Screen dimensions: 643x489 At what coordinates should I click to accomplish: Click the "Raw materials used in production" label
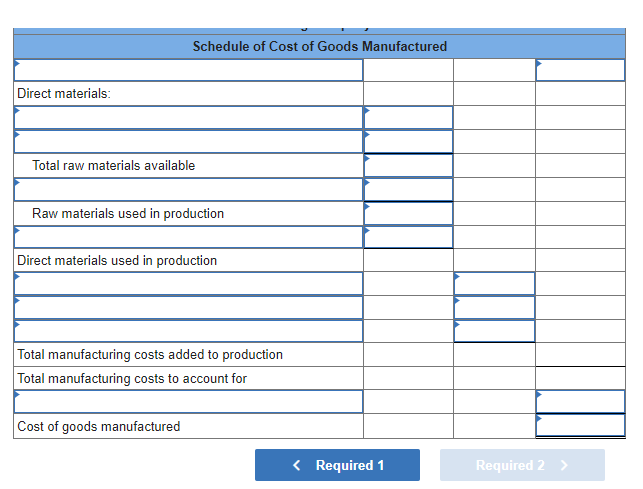(128, 213)
